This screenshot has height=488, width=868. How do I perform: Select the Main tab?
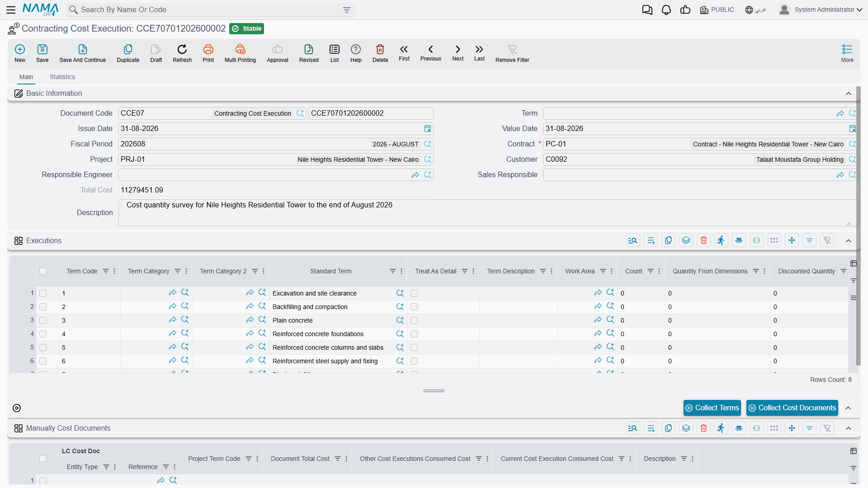(x=26, y=77)
